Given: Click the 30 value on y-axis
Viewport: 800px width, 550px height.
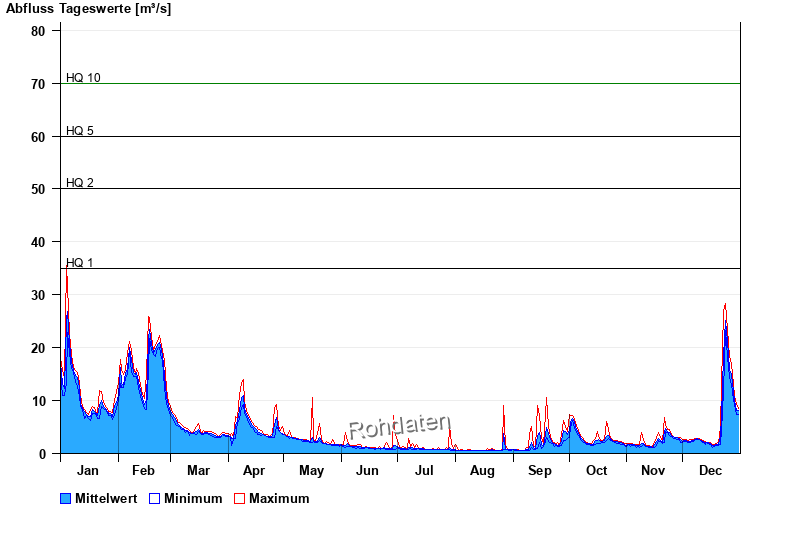Looking at the screenshot, I should [38, 295].
